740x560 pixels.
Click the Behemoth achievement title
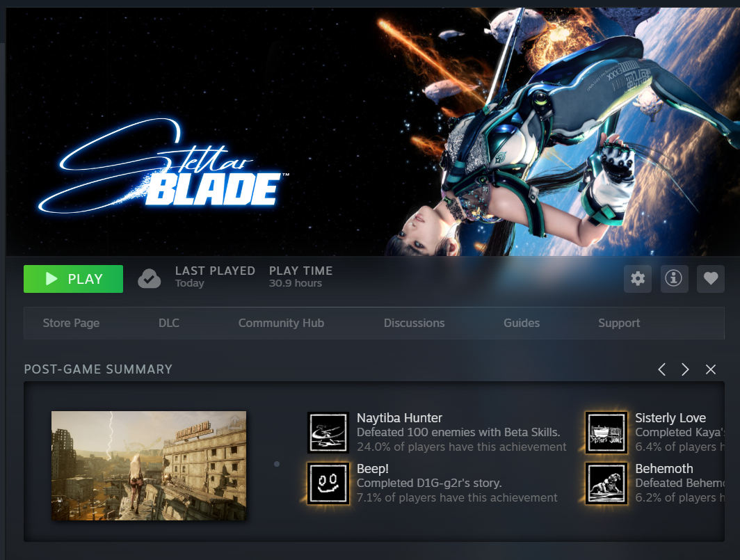point(664,468)
